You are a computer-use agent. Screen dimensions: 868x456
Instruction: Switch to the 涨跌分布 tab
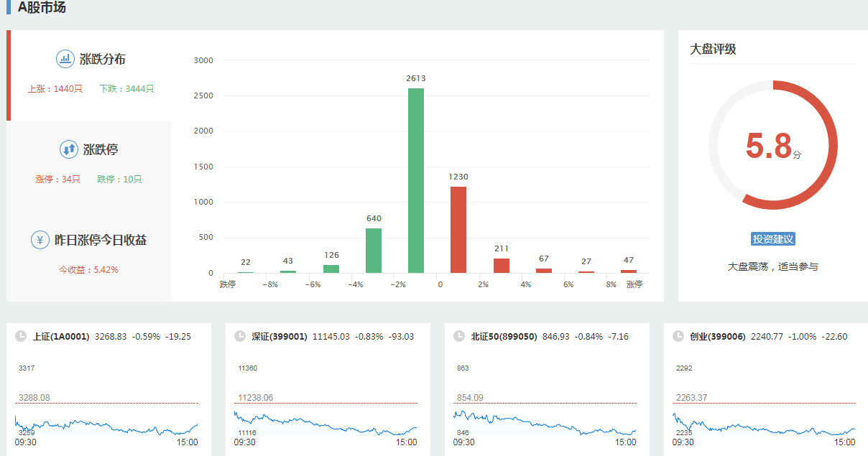[102, 60]
